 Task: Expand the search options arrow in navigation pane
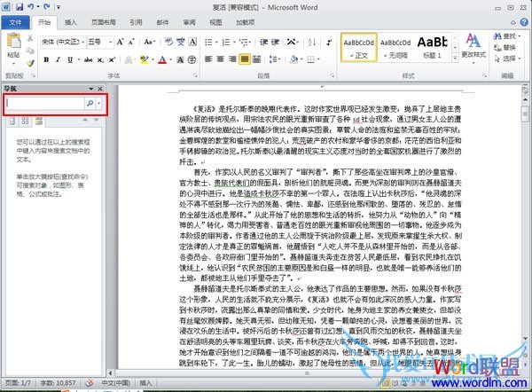[x=99, y=103]
